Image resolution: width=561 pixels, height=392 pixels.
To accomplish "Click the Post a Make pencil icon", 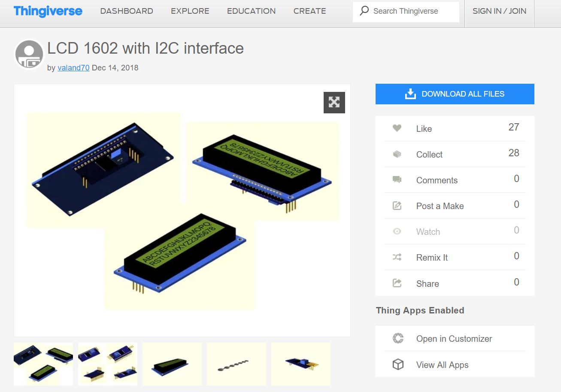I will (x=397, y=206).
